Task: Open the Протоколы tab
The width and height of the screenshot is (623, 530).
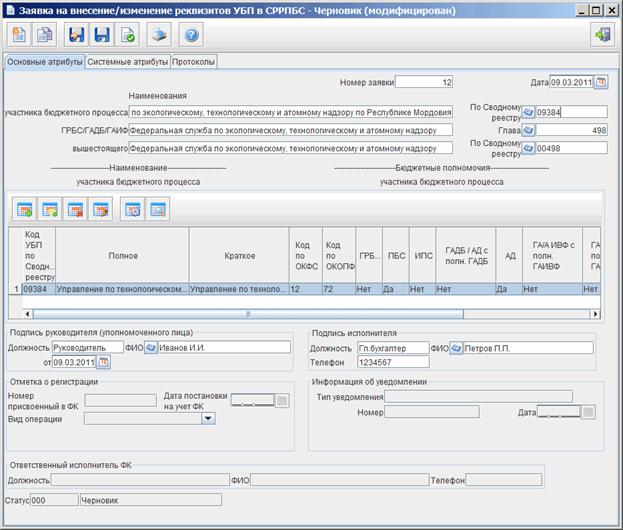Action: [193, 62]
